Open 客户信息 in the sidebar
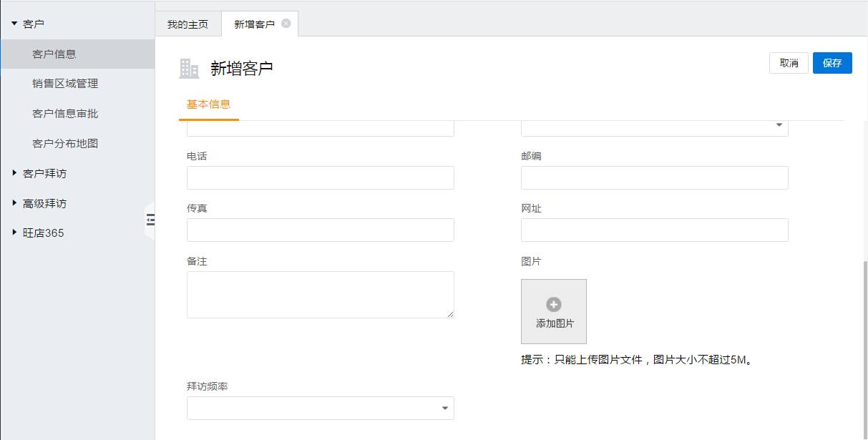868x440 pixels. pyautogui.click(x=77, y=54)
